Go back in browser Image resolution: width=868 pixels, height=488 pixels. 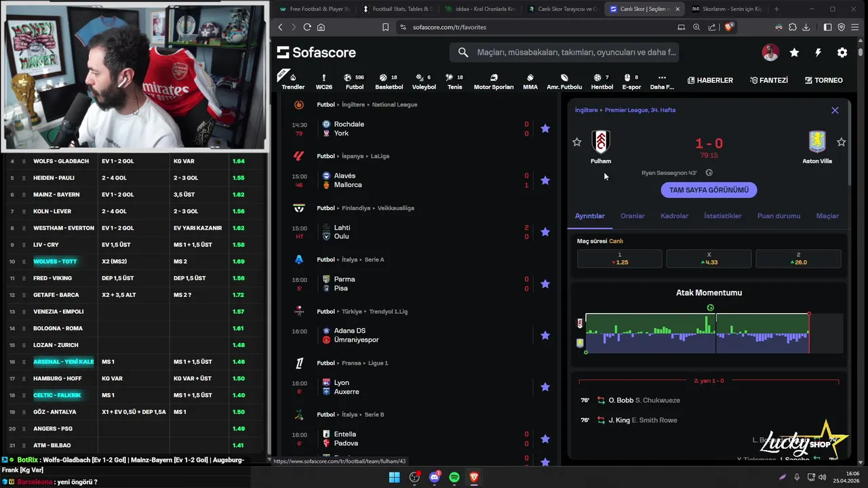click(280, 27)
